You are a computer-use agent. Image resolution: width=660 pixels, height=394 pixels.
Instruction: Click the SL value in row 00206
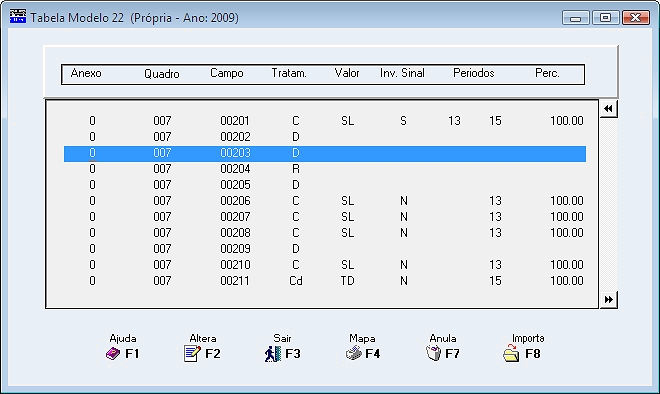347,201
